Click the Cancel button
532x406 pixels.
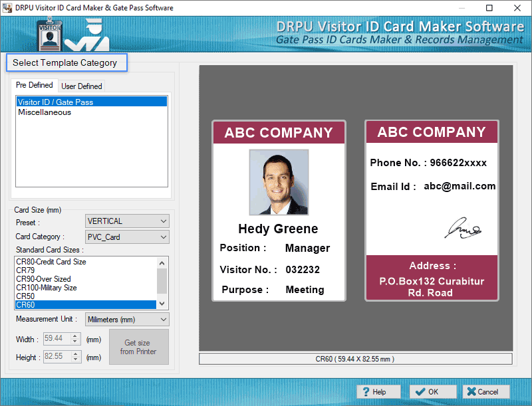[486, 392]
